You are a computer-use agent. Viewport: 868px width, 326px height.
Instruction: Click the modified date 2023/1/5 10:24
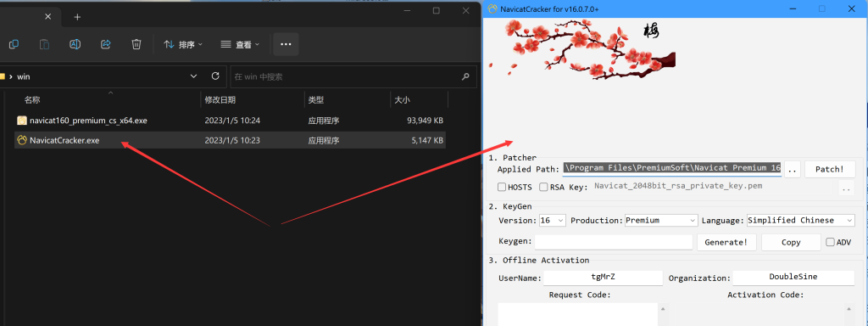coord(232,121)
